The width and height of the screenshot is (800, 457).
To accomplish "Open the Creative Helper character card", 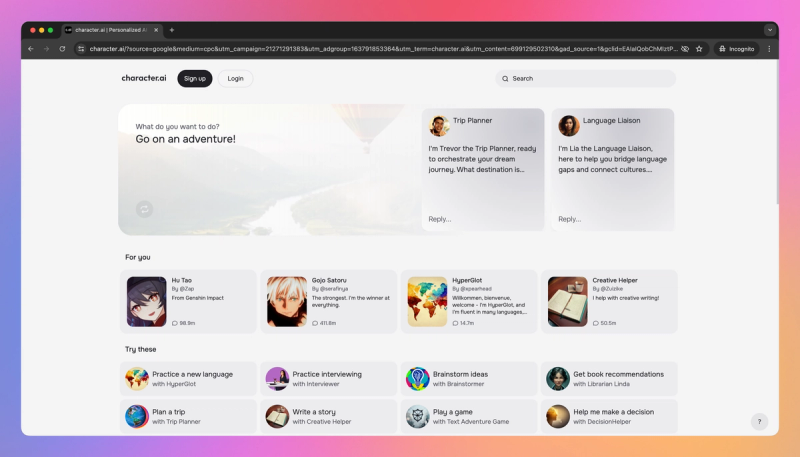I will click(x=609, y=301).
